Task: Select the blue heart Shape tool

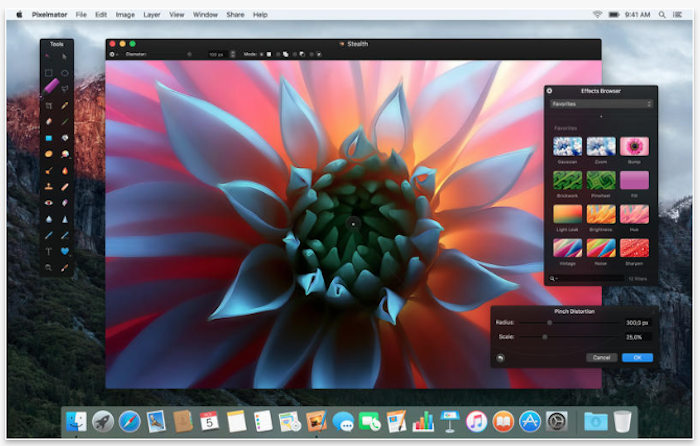Action: (x=65, y=251)
